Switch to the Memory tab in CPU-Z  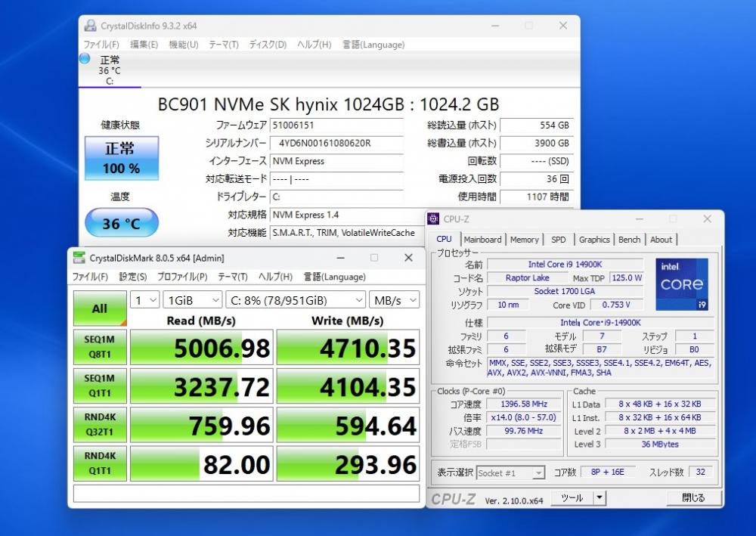click(525, 240)
